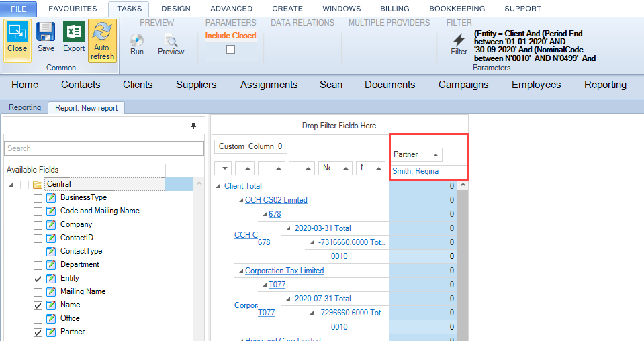Go to Clients section
Viewport: 644px width, 341px height.
point(138,85)
